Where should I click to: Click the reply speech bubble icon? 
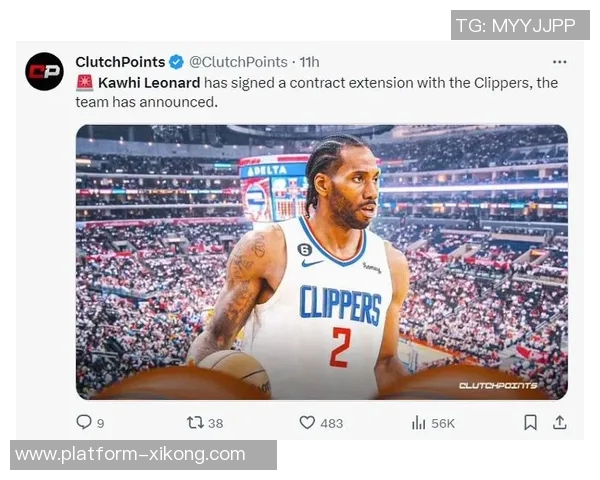[x=84, y=422]
